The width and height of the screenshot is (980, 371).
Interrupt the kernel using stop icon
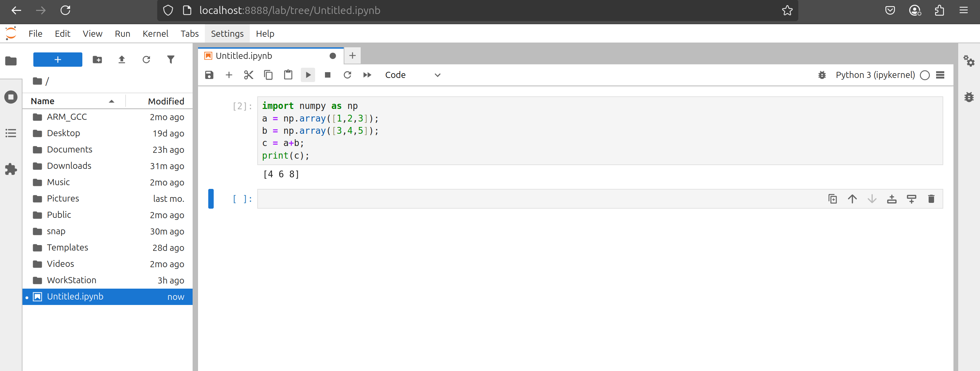[x=328, y=75]
